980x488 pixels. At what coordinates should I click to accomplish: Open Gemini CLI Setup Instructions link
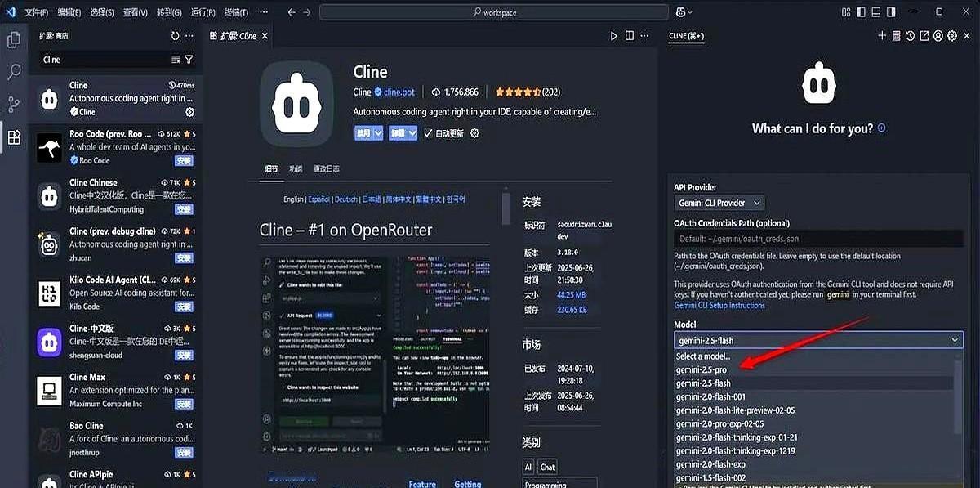719,305
